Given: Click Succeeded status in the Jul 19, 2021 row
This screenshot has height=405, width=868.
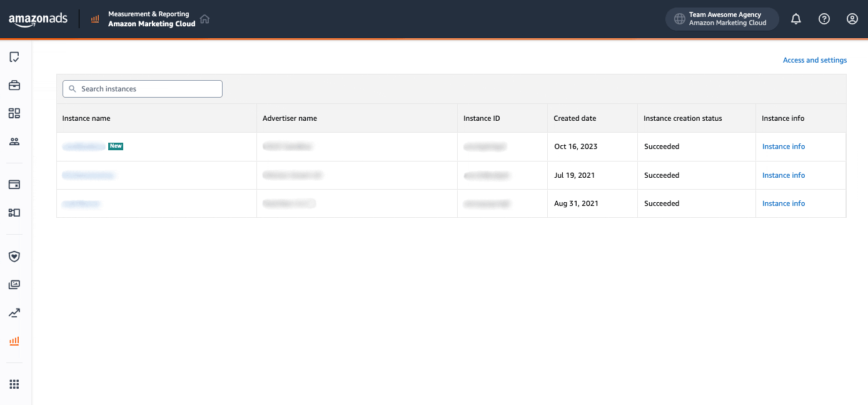Looking at the screenshot, I should [x=662, y=175].
